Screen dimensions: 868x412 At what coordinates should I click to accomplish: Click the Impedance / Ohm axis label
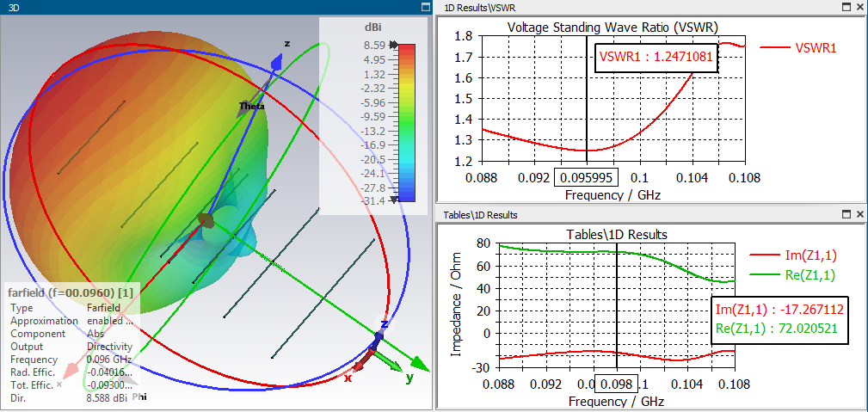(x=456, y=305)
